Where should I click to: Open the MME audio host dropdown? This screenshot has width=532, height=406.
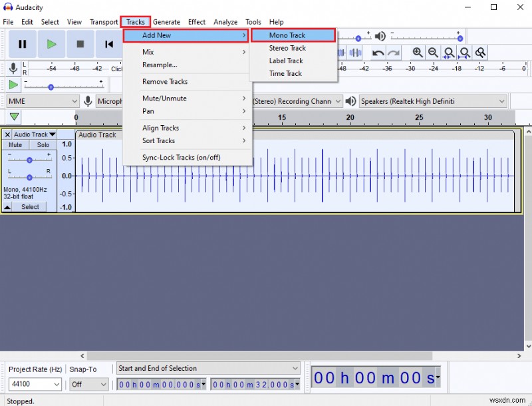pyautogui.click(x=43, y=101)
